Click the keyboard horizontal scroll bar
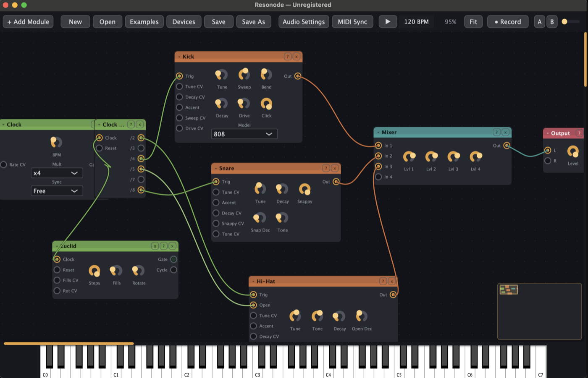The height and width of the screenshot is (378, 588). coord(69,343)
